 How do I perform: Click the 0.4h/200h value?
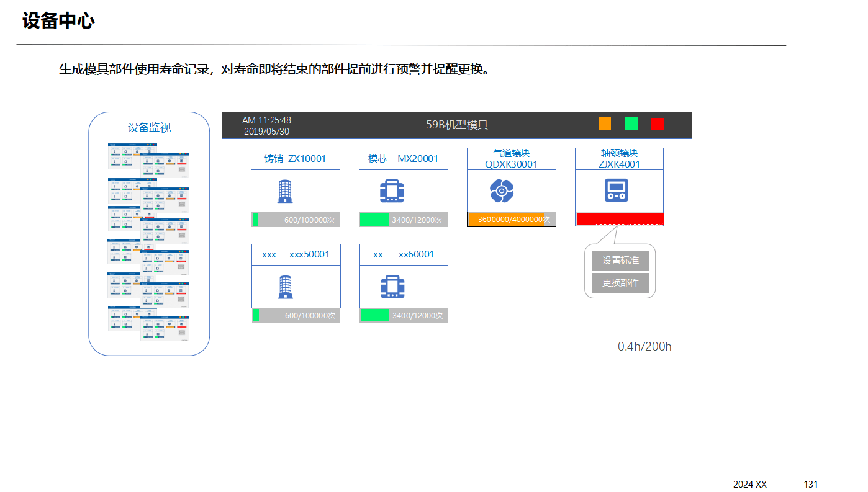click(644, 346)
